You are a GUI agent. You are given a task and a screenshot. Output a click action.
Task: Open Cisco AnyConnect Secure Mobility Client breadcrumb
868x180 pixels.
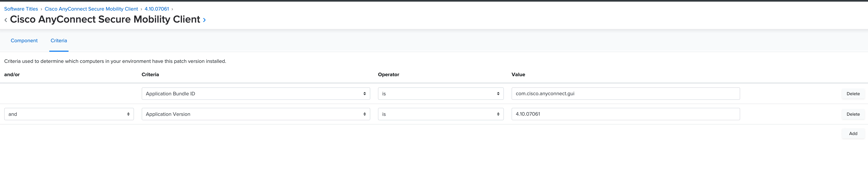tap(91, 9)
